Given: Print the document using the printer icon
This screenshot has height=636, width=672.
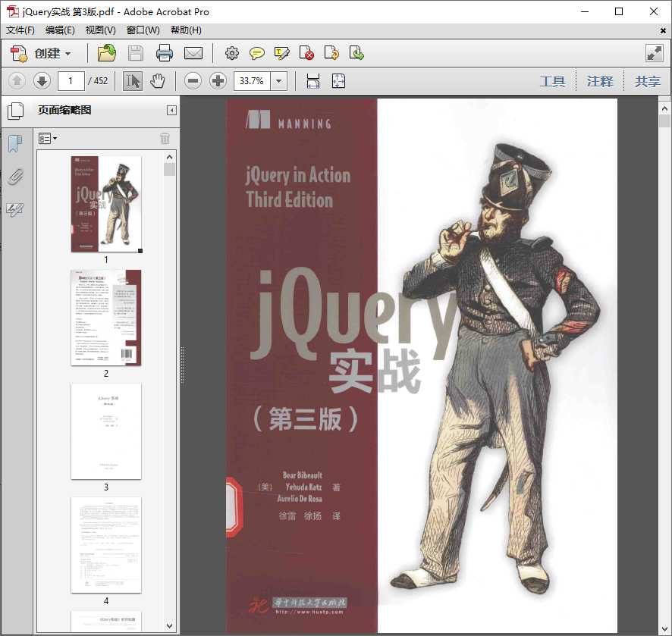Looking at the screenshot, I should click(165, 53).
